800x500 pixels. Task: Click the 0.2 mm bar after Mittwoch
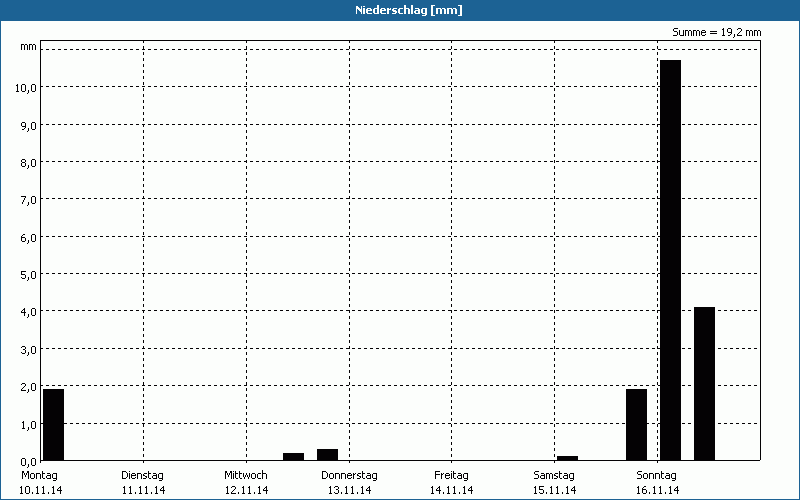point(293,457)
